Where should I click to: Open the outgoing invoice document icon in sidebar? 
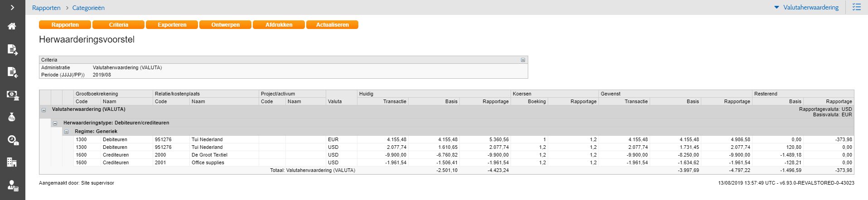(12, 49)
